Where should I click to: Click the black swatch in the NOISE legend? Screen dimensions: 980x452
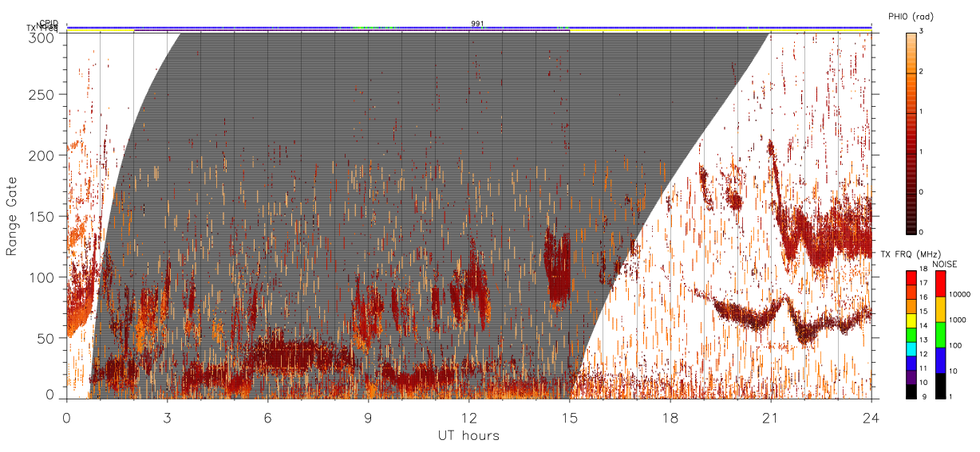(940, 386)
